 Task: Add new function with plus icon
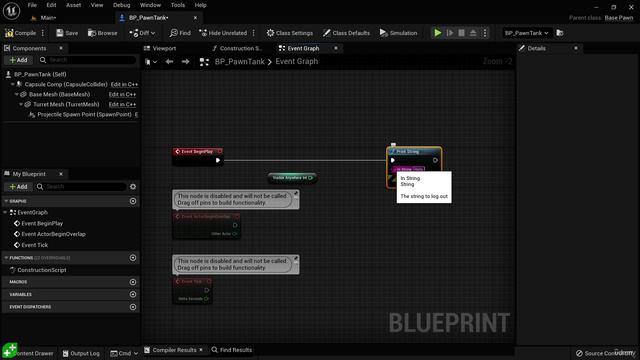point(133,258)
